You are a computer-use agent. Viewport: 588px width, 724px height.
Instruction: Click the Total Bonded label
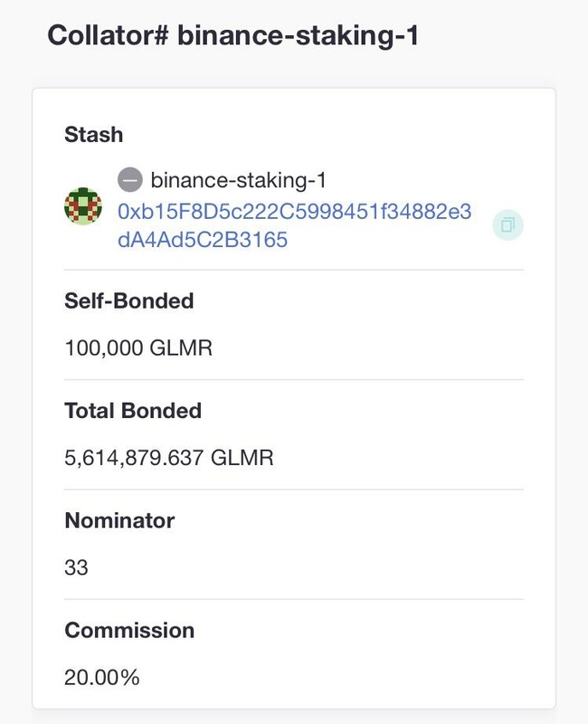coord(133,411)
